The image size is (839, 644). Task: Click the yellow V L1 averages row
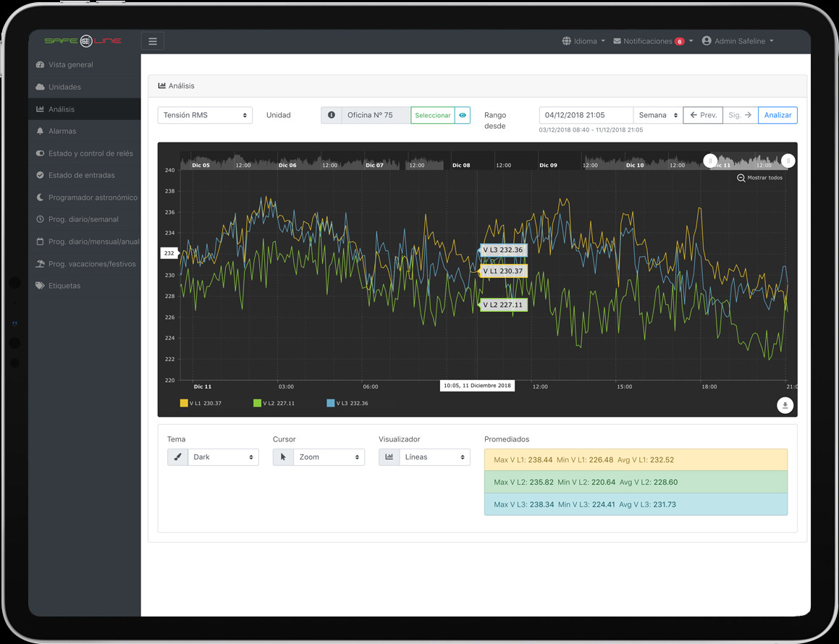[636, 460]
